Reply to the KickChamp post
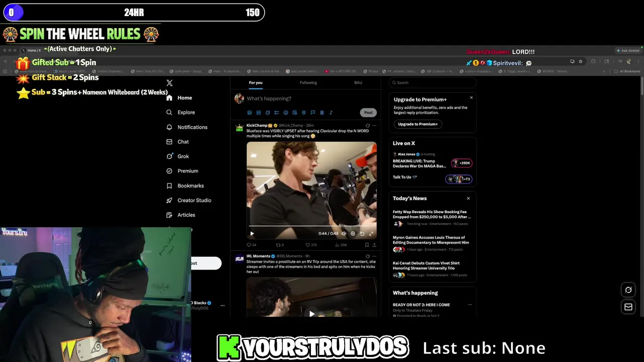This screenshot has height=362, width=644. (251, 245)
